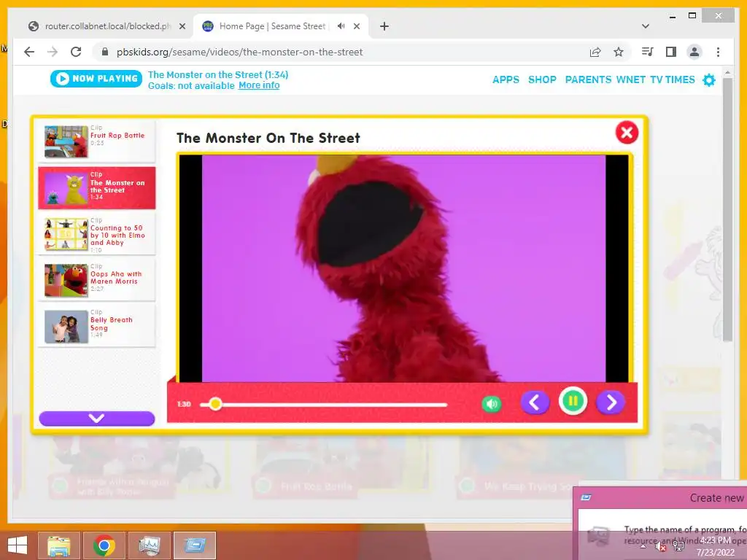This screenshot has height=560, width=747.
Task: Open Chrome three-dot menu
Action: [718, 52]
